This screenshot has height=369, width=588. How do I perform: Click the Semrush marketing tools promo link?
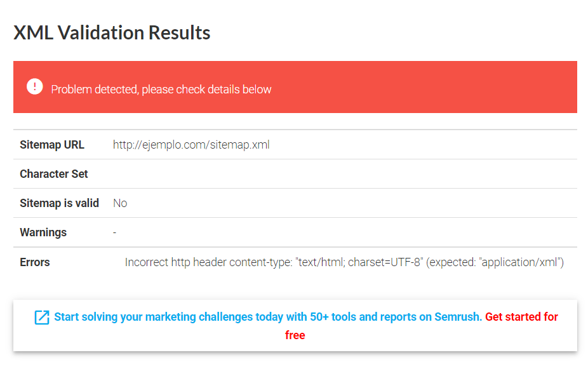(267, 316)
